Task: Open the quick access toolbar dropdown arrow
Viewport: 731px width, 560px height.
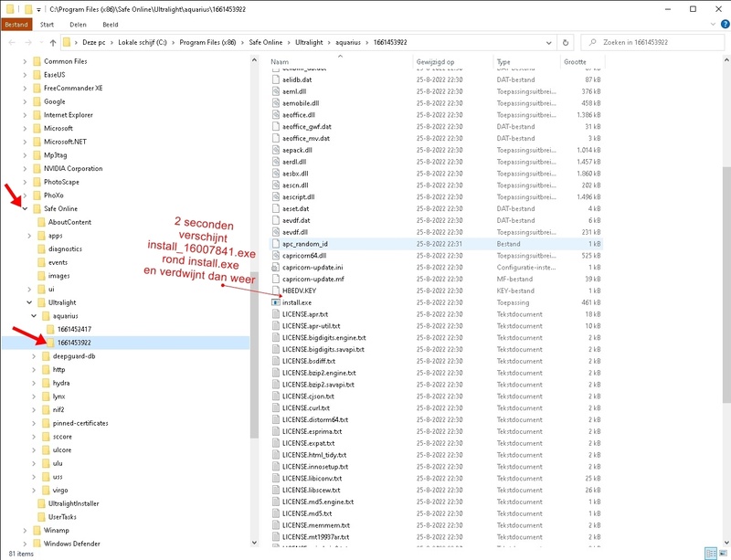Action: pyautogui.click(x=38, y=9)
